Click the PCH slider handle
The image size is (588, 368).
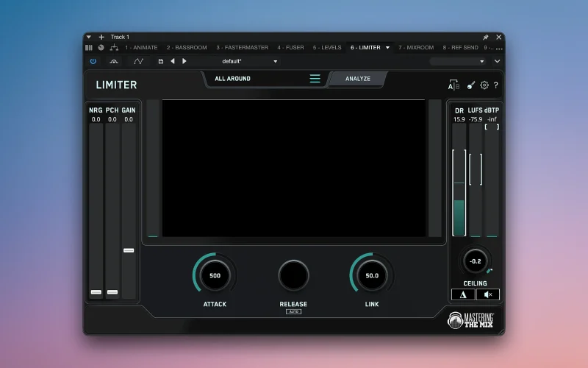click(x=112, y=291)
